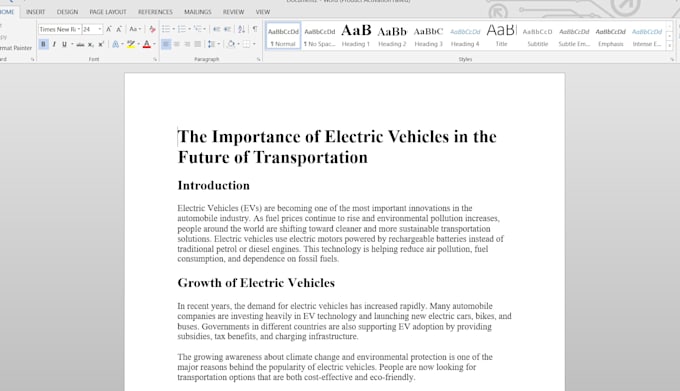Open the Shading color dropdown arrow
Image resolution: width=680 pixels, height=391 pixels.
(x=238, y=44)
